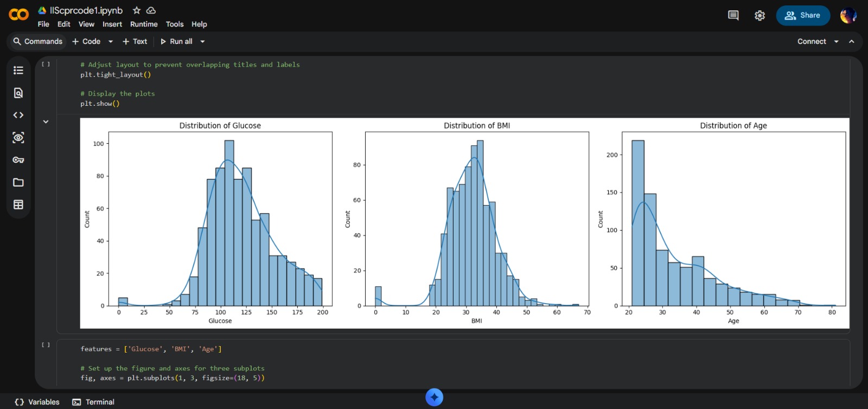Open the Code snippets sidebar icon
This screenshot has width=868, height=409.
[x=18, y=115]
